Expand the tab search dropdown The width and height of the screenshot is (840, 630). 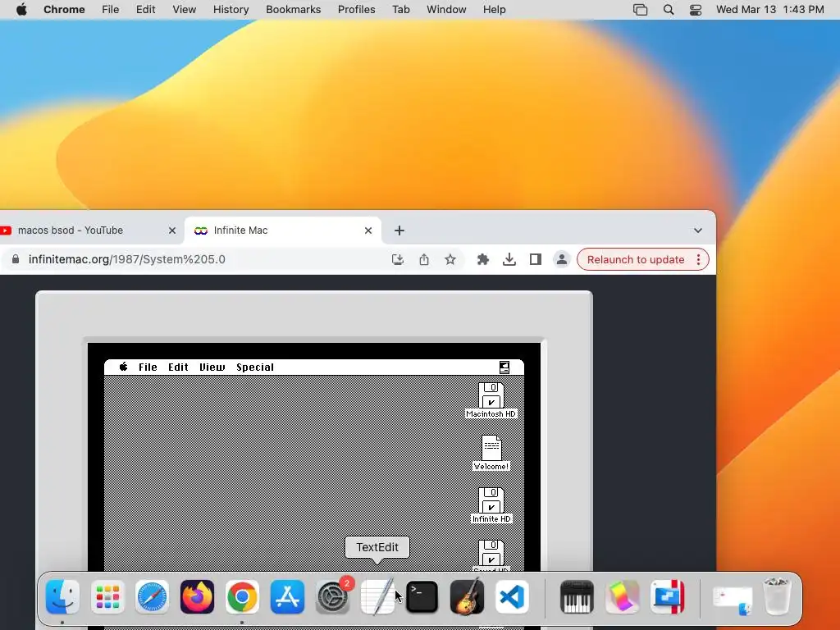[x=697, y=231]
